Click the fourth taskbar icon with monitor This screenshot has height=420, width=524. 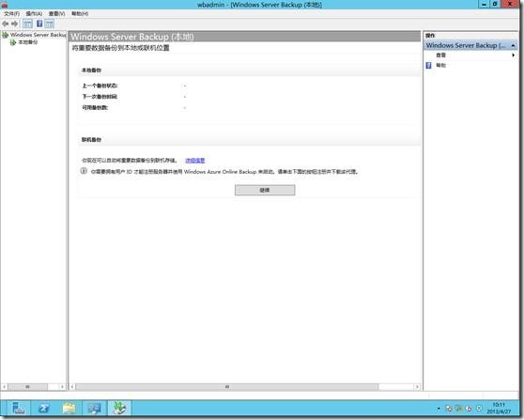click(x=94, y=409)
